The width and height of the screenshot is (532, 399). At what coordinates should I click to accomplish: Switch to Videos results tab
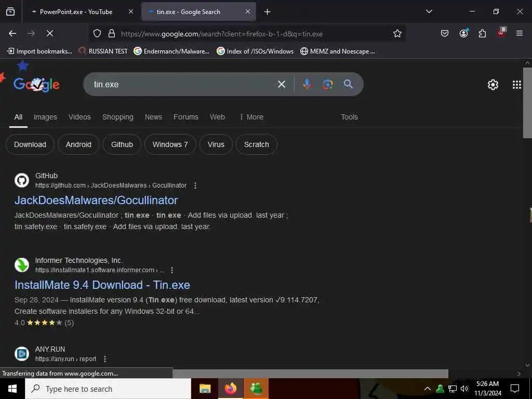[x=79, y=117]
